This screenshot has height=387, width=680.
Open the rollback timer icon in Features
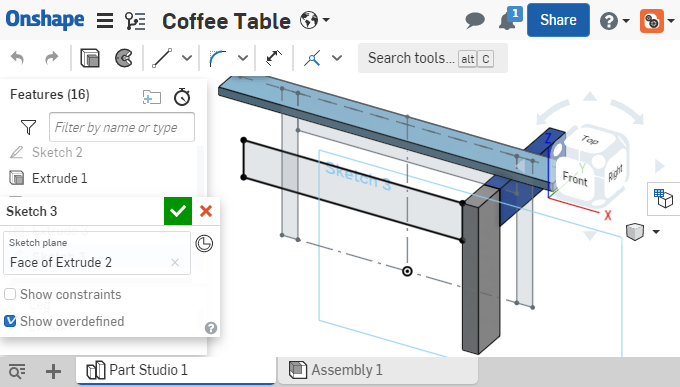coord(182,96)
